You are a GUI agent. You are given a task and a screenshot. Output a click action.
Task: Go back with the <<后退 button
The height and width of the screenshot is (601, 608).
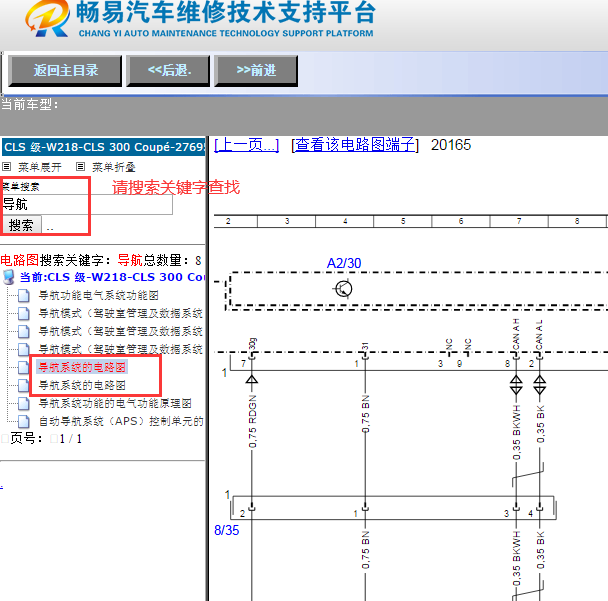coord(168,71)
